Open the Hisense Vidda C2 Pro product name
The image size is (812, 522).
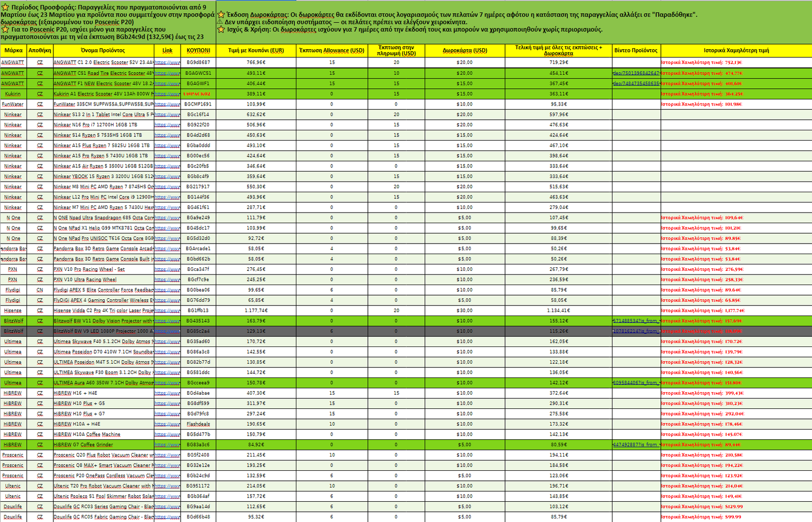point(103,311)
